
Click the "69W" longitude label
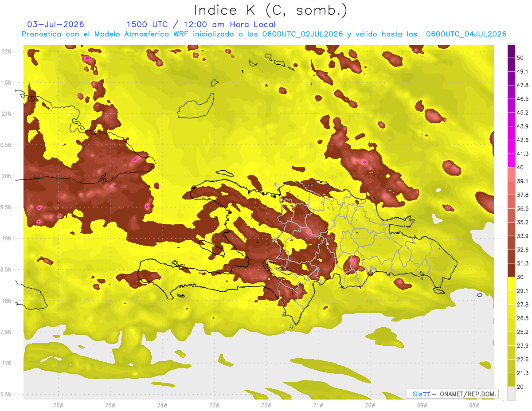point(422,405)
